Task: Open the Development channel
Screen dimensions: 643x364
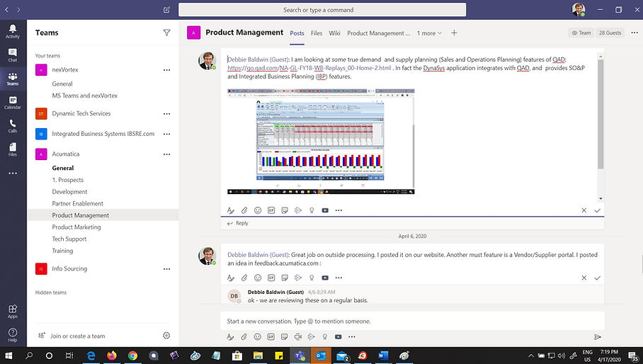Action: coord(69,192)
